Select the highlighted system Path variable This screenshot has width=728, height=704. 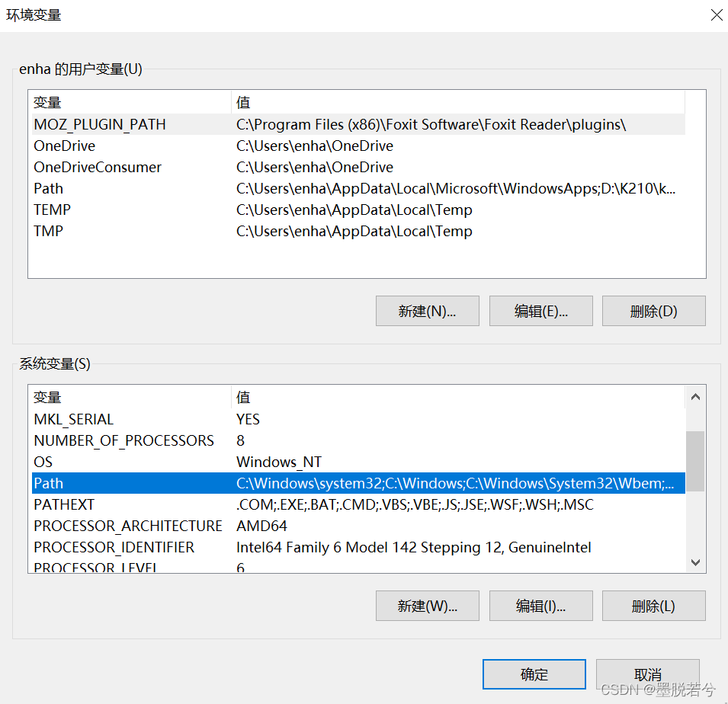click(358, 483)
